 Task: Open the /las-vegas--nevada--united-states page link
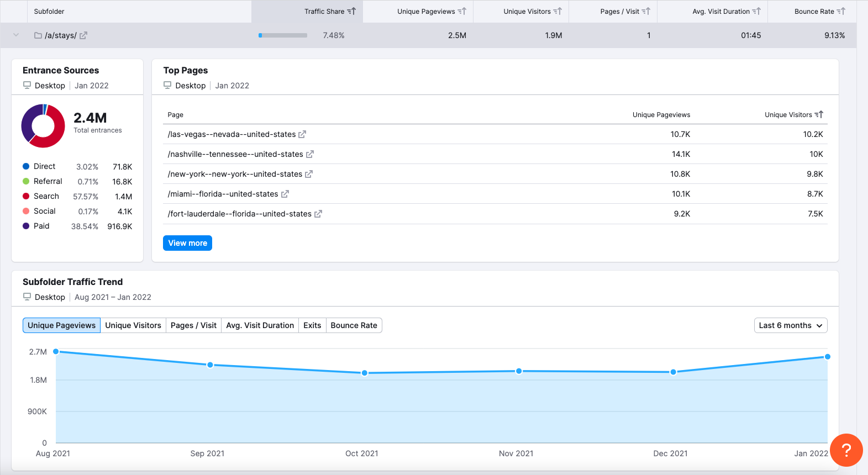coord(232,134)
